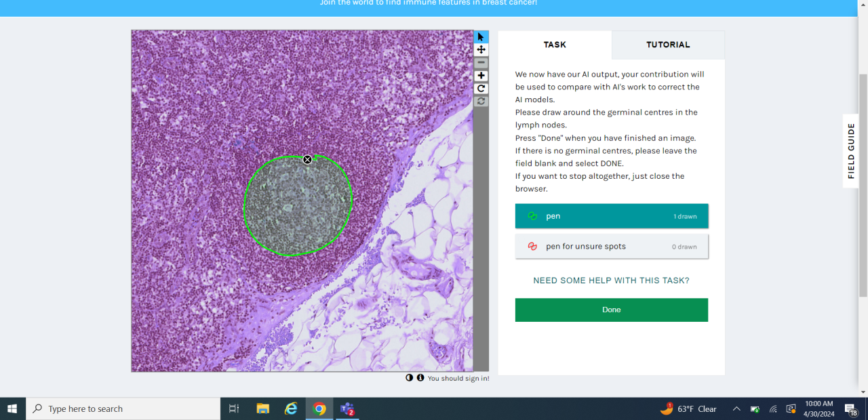Screen dimensions: 868x420
Task: Click the 'You should sign in!' message
Action: coord(458,379)
